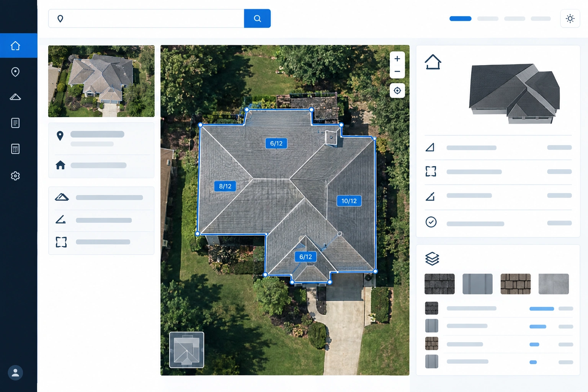Click the address pin icon in property card

(60, 136)
